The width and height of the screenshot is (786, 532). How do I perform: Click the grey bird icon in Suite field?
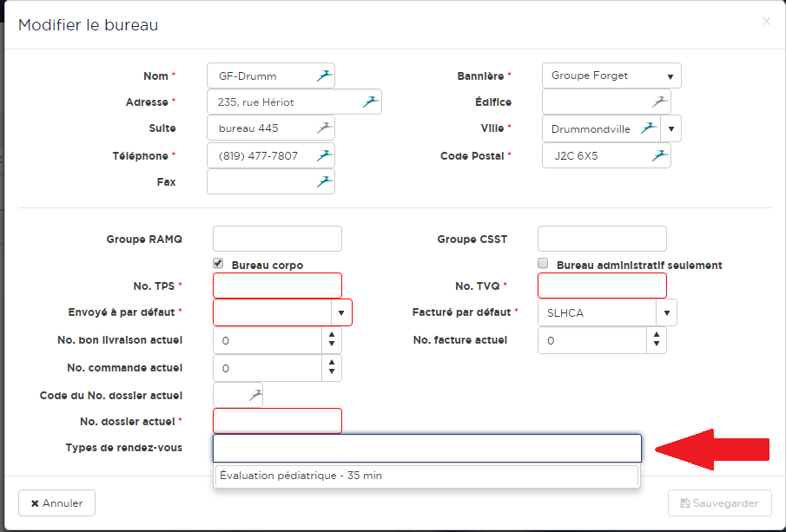[x=324, y=128]
